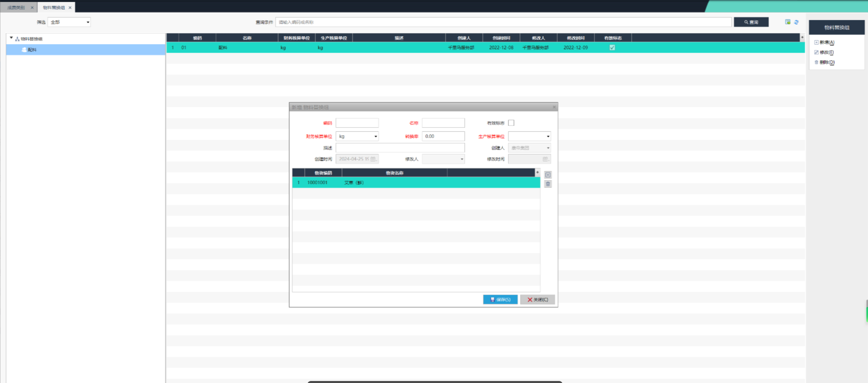Select the 物料替换组 tab
Screen dimensions: 868x383
coord(53,8)
